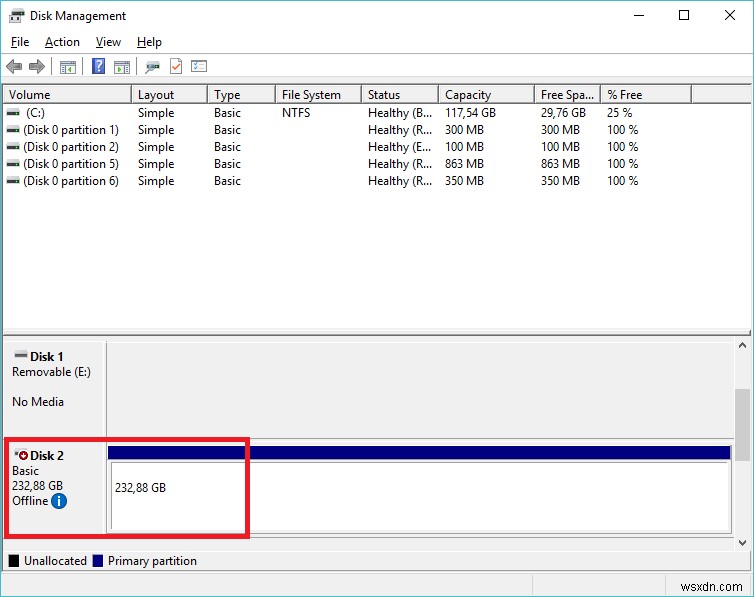
Task: Sort by the Free Space column header
Action: point(567,95)
